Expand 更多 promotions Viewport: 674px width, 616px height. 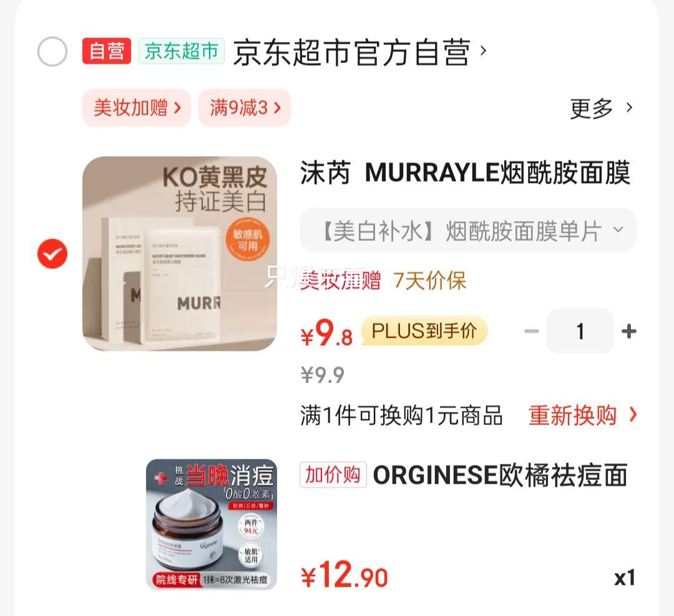[x=602, y=108]
